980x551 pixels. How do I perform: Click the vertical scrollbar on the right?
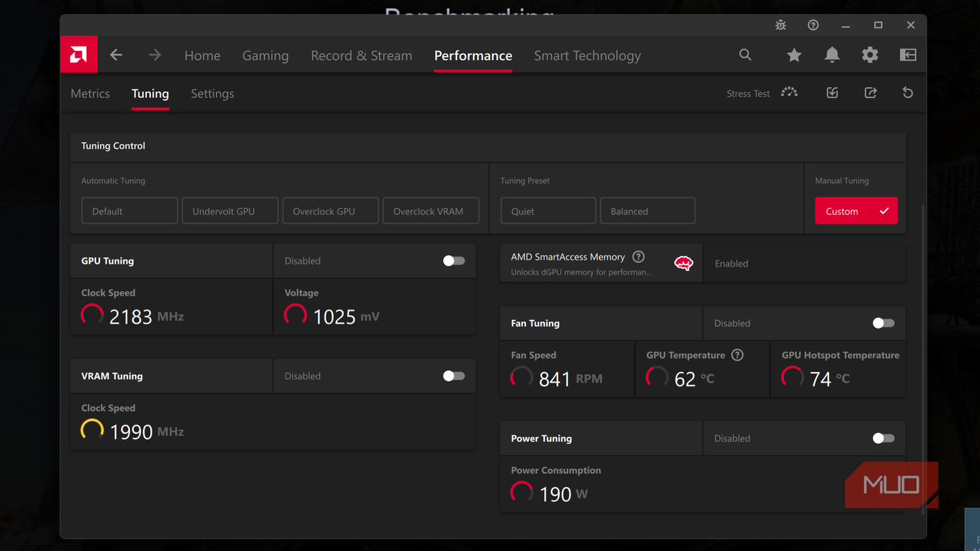click(x=923, y=360)
